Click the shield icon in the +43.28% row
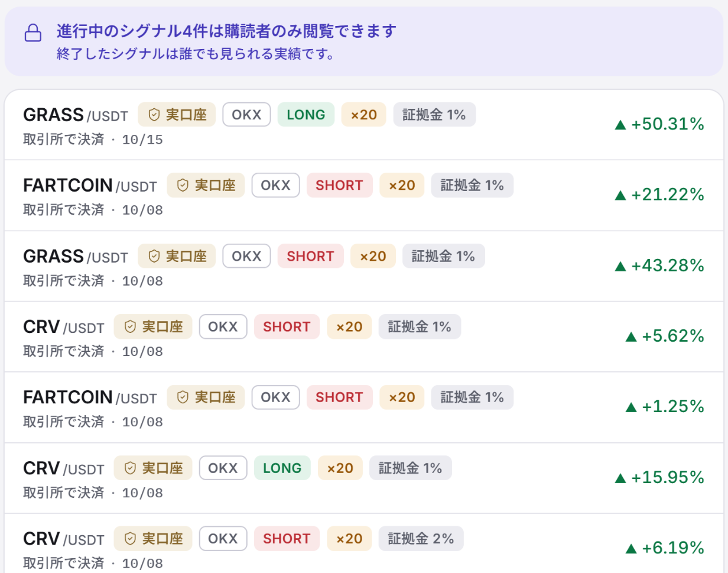The width and height of the screenshot is (728, 573). click(154, 256)
